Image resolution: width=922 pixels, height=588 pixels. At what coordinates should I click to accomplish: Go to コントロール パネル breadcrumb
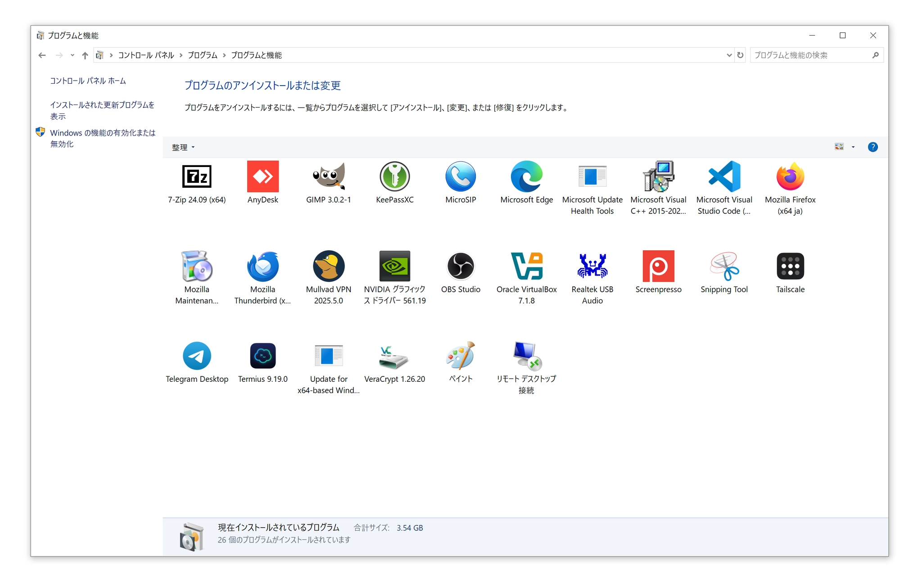pyautogui.click(x=146, y=55)
